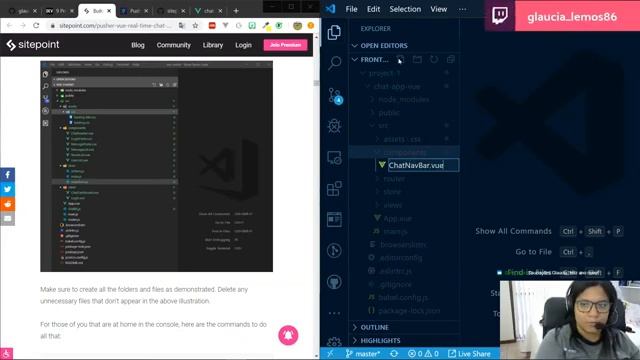Open the View menu
This screenshot has width=640, height=360.
pyautogui.click(x=438, y=9)
